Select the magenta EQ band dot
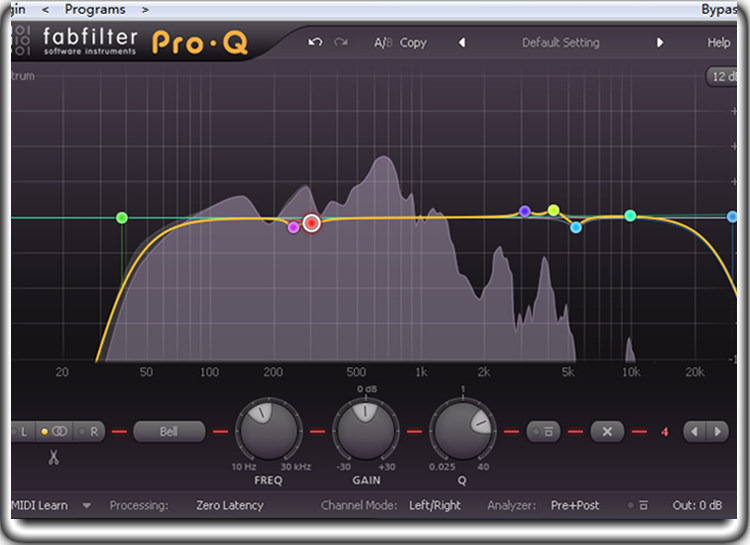Image resolution: width=750 pixels, height=545 pixels. point(293,227)
